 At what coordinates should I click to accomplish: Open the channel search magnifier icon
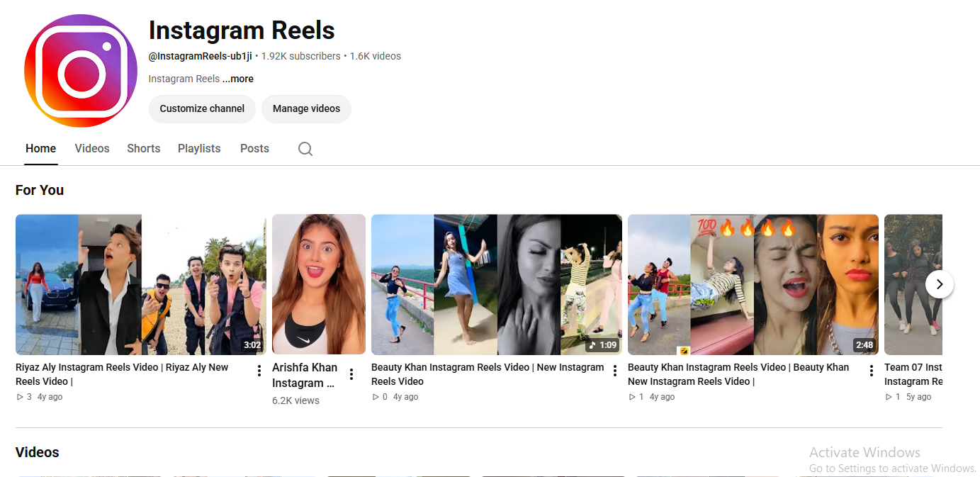pos(305,149)
